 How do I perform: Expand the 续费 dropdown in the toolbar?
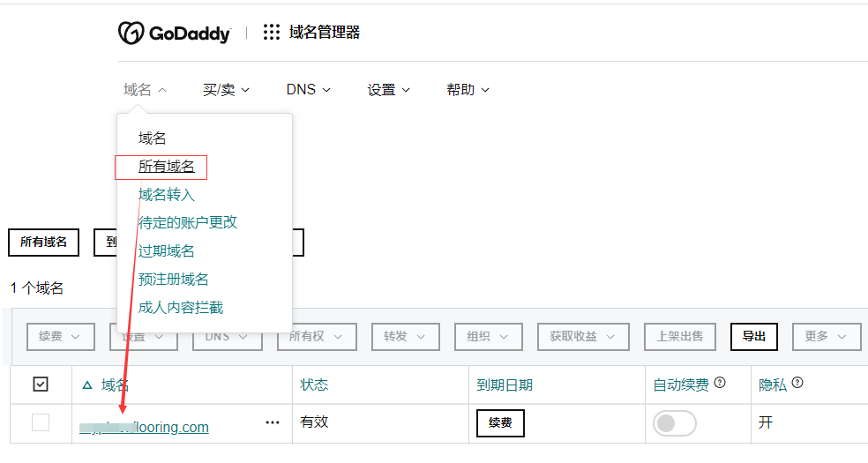click(x=60, y=336)
